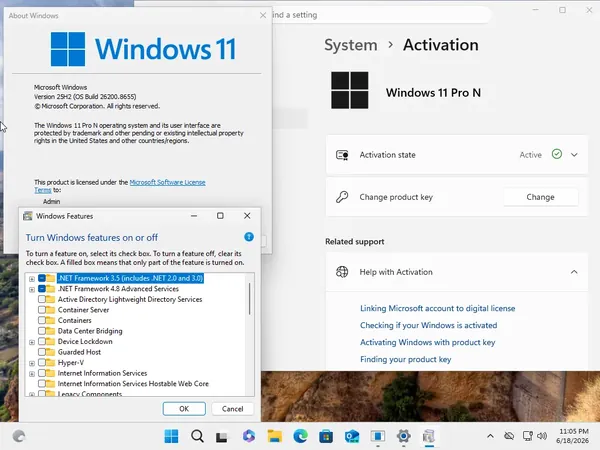Click the Windows 11 logo in About Windows

tap(143, 49)
